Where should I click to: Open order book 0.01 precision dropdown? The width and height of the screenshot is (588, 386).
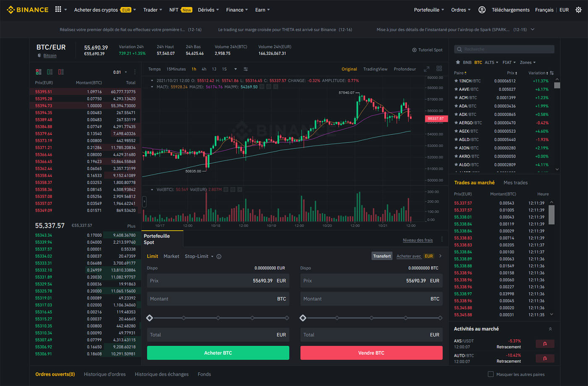click(x=120, y=72)
